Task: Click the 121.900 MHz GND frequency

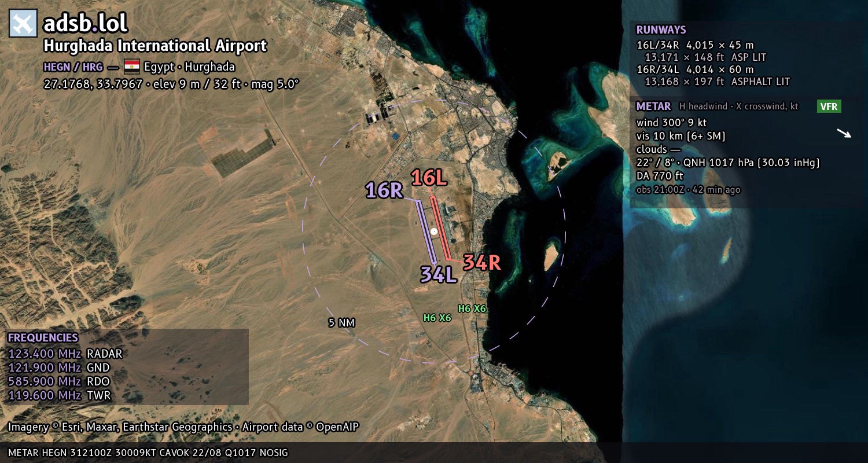Action: [59, 368]
